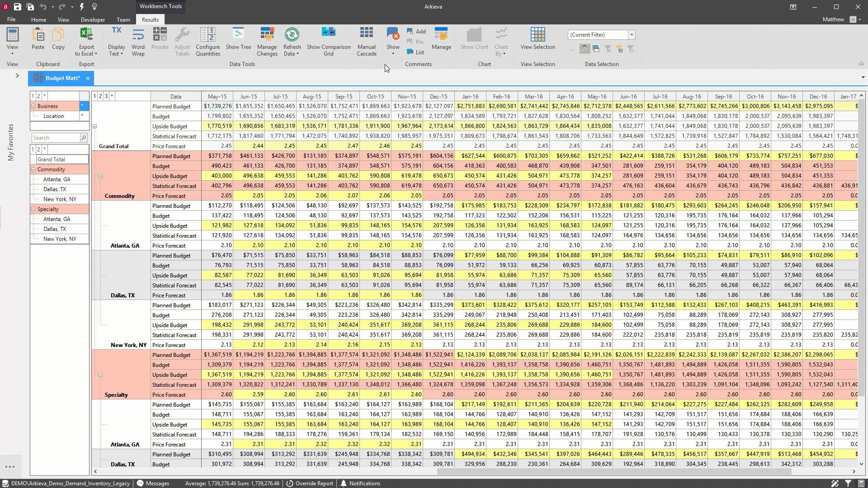Switch to the Team ribbon tab

tap(123, 19)
